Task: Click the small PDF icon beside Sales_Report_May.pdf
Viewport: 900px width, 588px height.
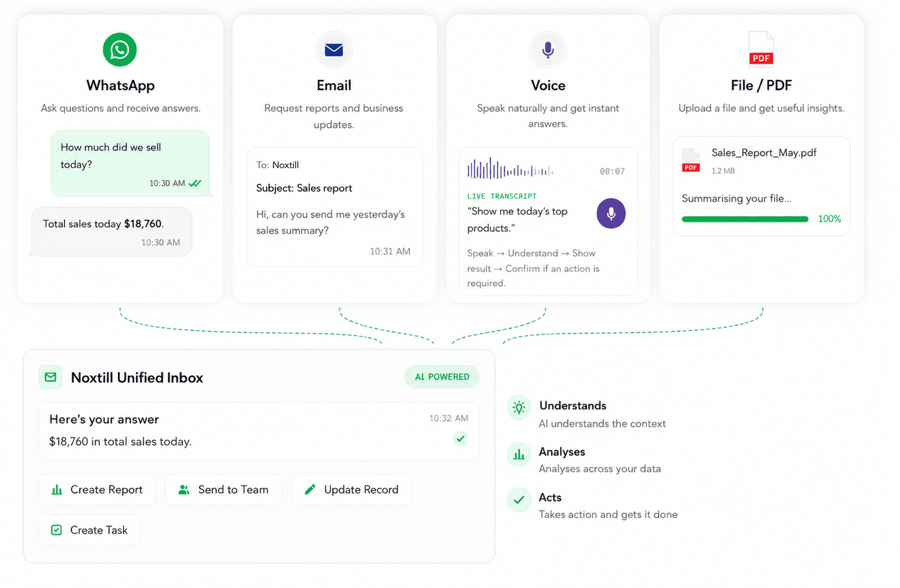Action: click(x=691, y=161)
